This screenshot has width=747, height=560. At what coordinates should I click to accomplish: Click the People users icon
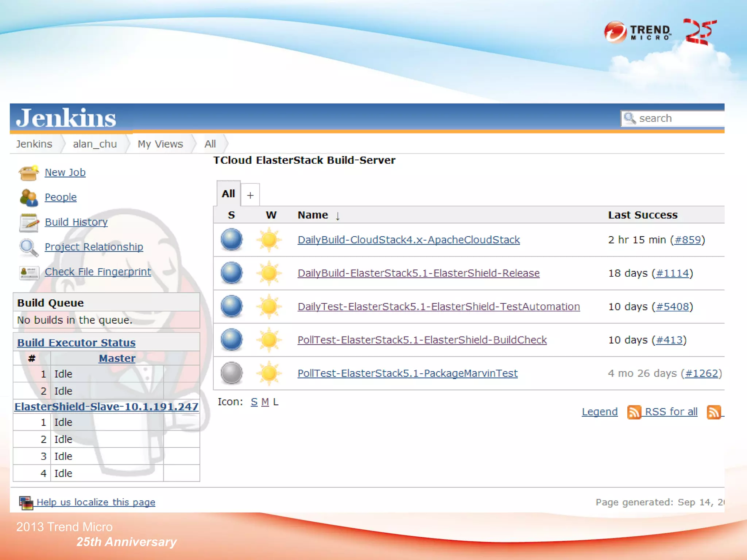(x=28, y=198)
